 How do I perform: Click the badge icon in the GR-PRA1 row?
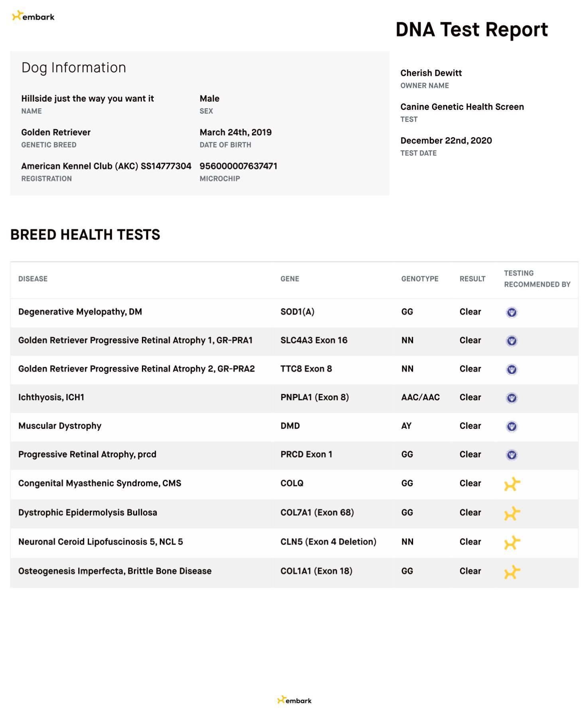[512, 341]
